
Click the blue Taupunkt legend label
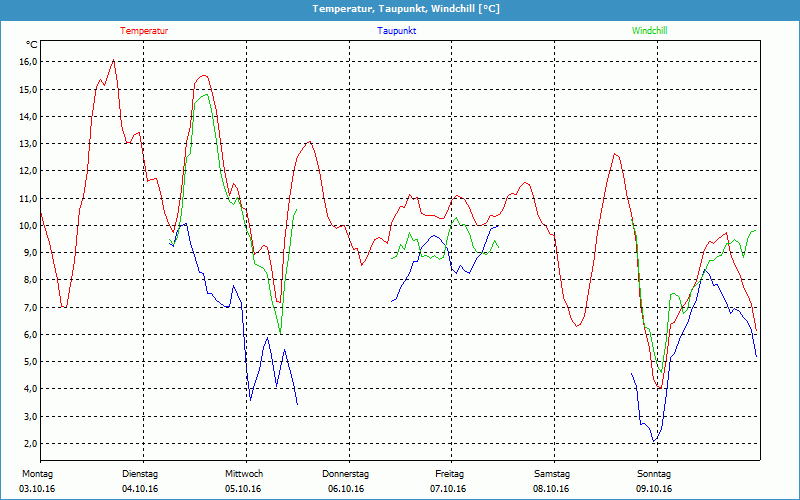[396, 31]
